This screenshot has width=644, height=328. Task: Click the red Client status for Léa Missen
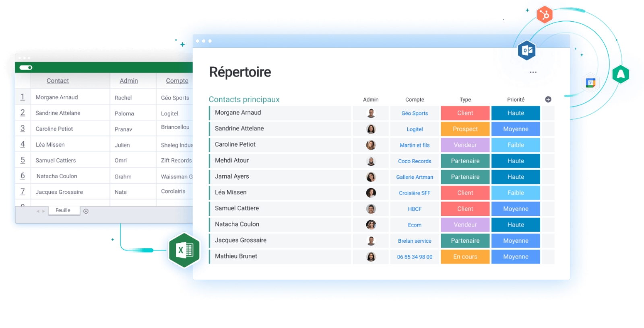pyautogui.click(x=465, y=193)
